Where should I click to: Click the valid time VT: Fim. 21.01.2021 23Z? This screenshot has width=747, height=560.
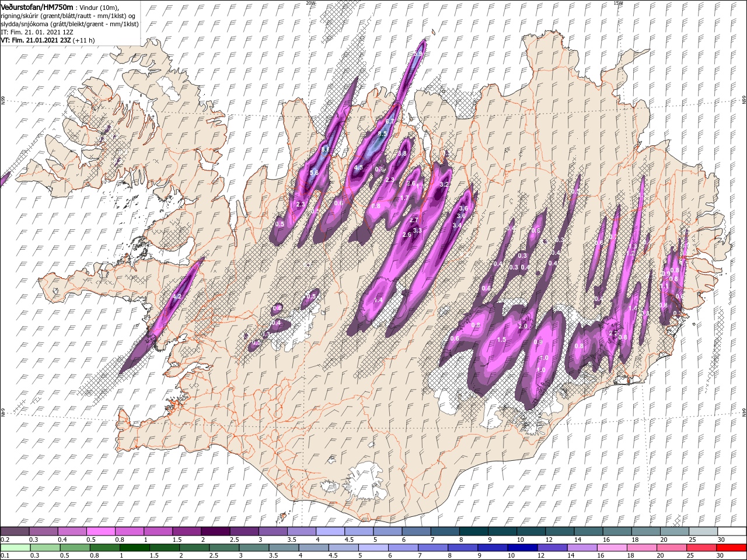coord(36,40)
